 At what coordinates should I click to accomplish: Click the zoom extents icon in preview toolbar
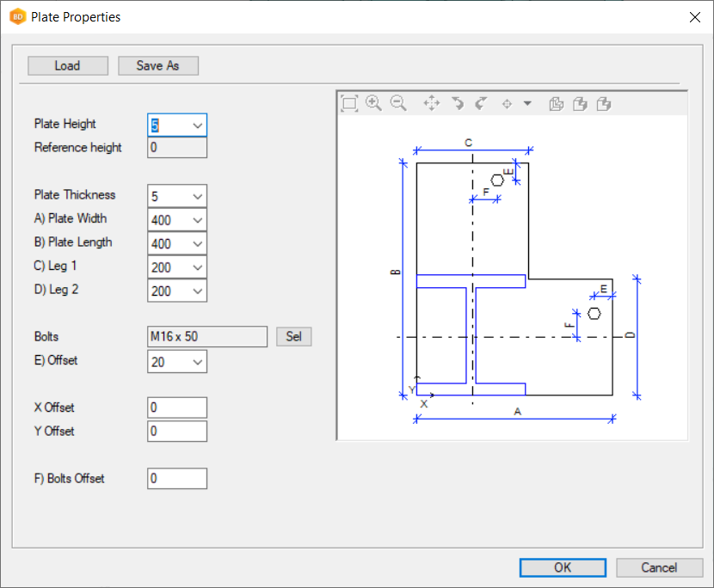tap(349, 103)
